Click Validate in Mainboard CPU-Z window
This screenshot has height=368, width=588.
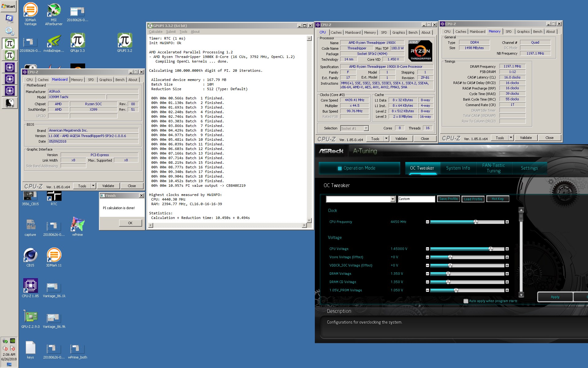pos(108,186)
